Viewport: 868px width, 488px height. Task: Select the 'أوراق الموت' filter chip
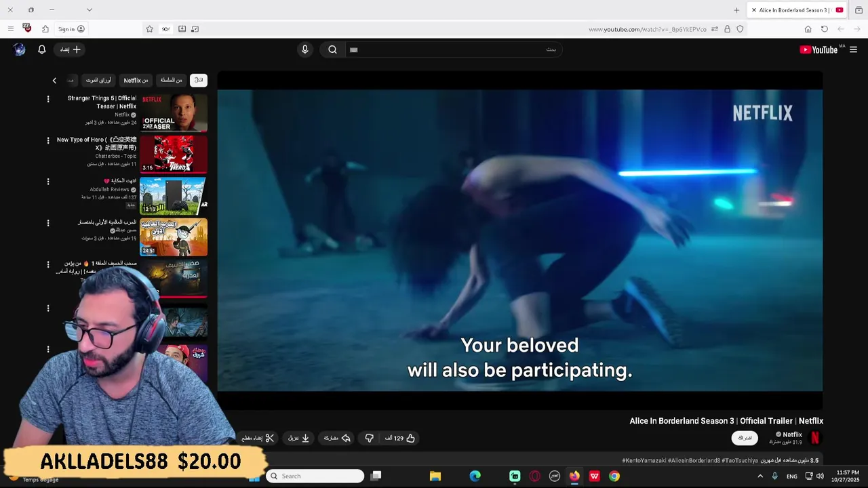pyautogui.click(x=98, y=80)
